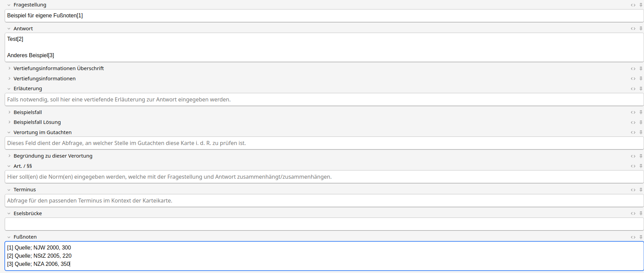Open HTML editor icon for Erläuterung field
The height and width of the screenshot is (273, 644).
pos(633,89)
